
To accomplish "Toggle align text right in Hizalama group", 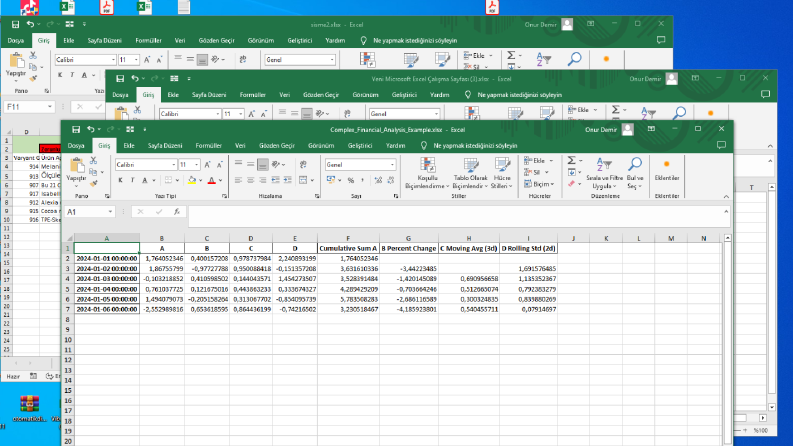I will 262,180.
